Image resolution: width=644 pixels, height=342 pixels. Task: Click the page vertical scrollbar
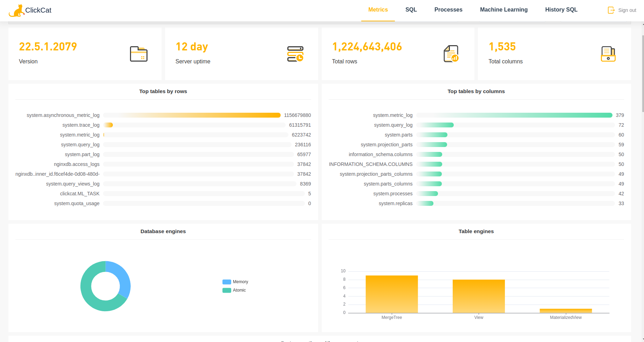pyautogui.click(x=643, y=74)
